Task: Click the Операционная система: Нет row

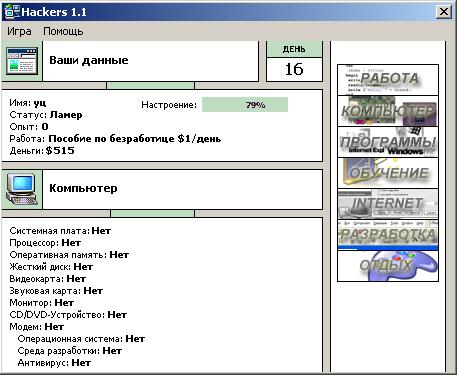Action: click(81, 339)
